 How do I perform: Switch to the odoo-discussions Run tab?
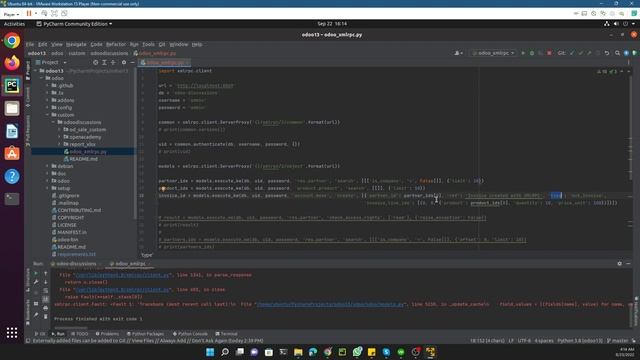[x=76, y=264]
